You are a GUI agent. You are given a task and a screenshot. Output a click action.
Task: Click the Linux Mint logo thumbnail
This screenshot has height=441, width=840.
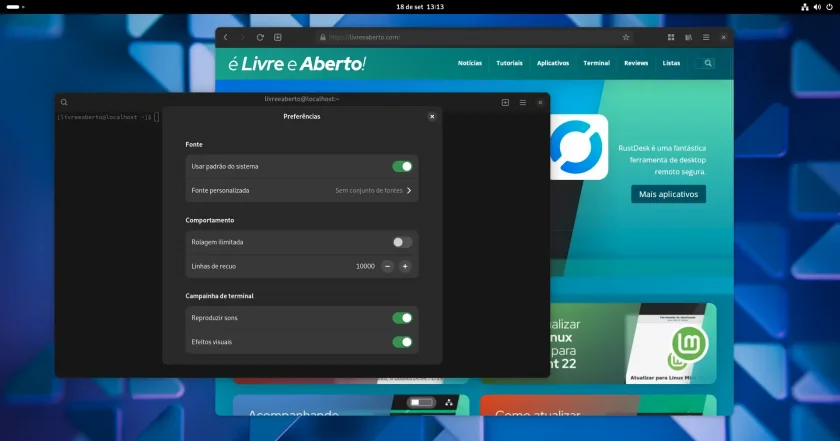point(689,343)
